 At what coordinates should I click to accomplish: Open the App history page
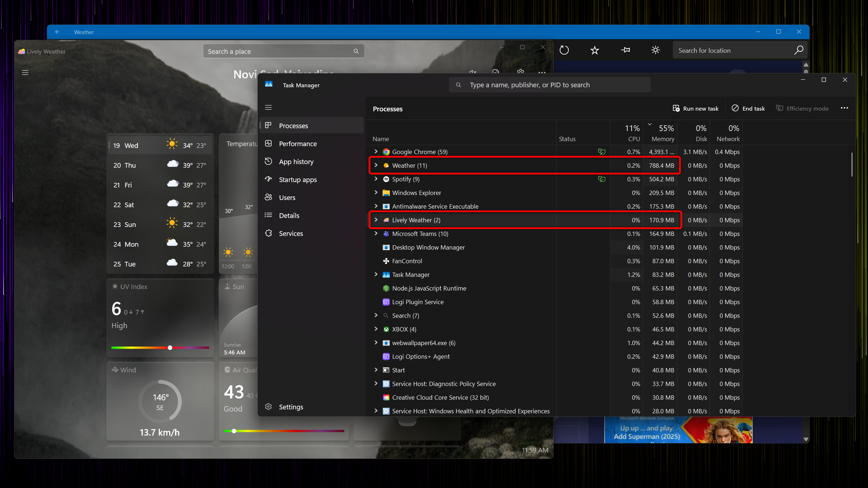tap(311, 162)
